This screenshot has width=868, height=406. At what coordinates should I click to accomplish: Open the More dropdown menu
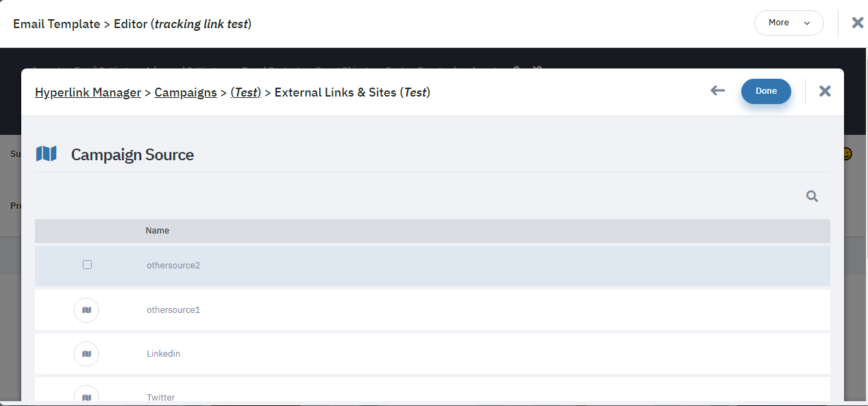789,23
